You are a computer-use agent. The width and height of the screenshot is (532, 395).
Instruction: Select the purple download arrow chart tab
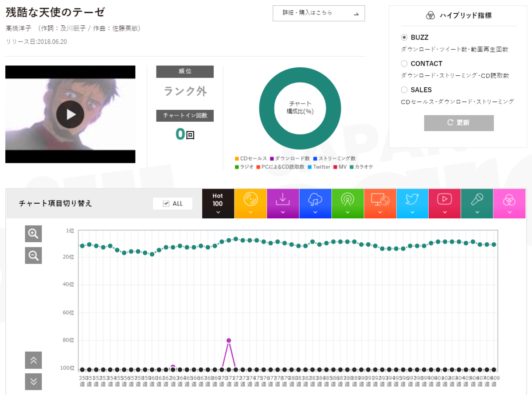(x=283, y=203)
